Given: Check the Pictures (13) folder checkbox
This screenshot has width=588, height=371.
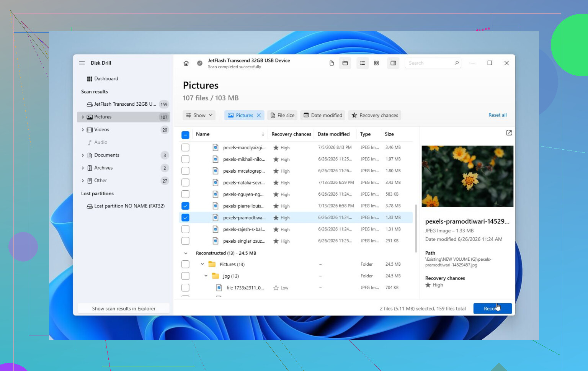Looking at the screenshot, I should pos(185,264).
